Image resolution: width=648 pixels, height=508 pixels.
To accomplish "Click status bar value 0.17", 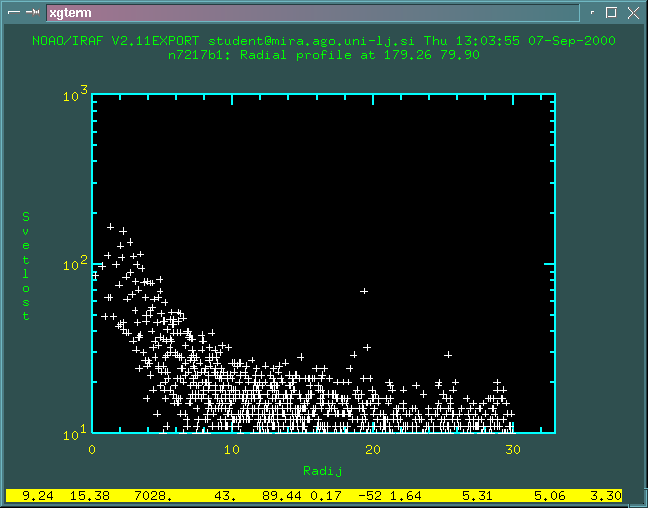I will click(x=326, y=496).
